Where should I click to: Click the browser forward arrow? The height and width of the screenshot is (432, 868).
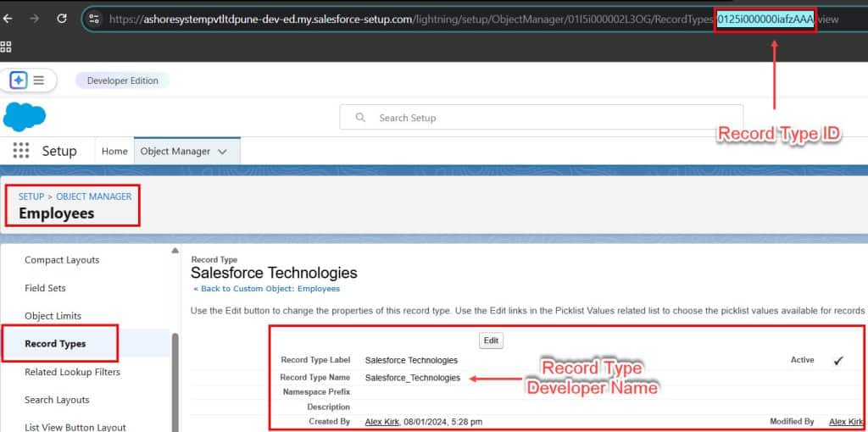tap(34, 19)
